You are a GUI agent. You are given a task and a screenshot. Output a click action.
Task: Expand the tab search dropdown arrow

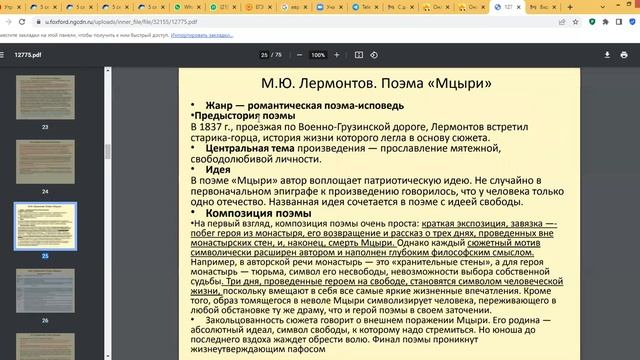602,7
